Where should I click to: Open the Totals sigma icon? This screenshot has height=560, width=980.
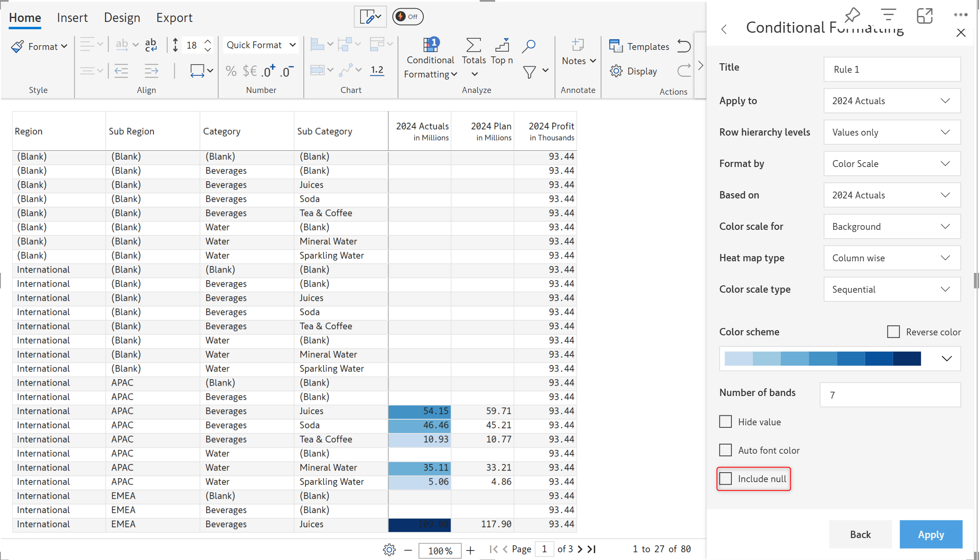coord(473,45)
